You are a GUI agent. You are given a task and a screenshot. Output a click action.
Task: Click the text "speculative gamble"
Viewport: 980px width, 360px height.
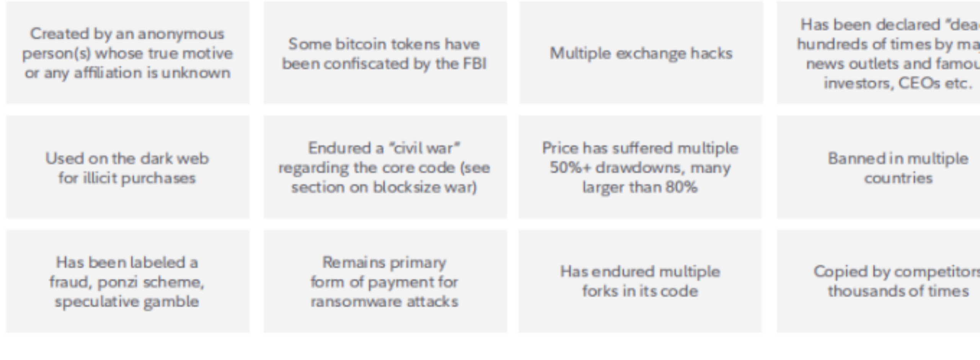coord(127,302)
